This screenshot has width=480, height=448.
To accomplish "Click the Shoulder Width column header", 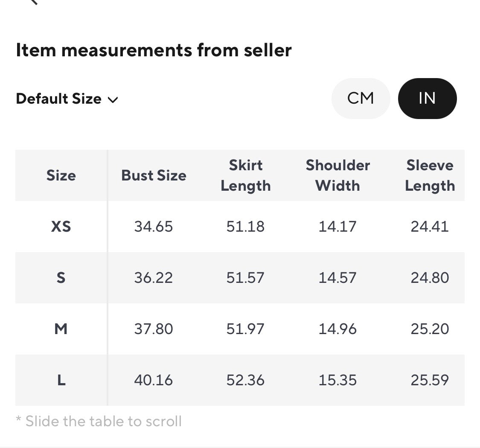I will [337, 175].
